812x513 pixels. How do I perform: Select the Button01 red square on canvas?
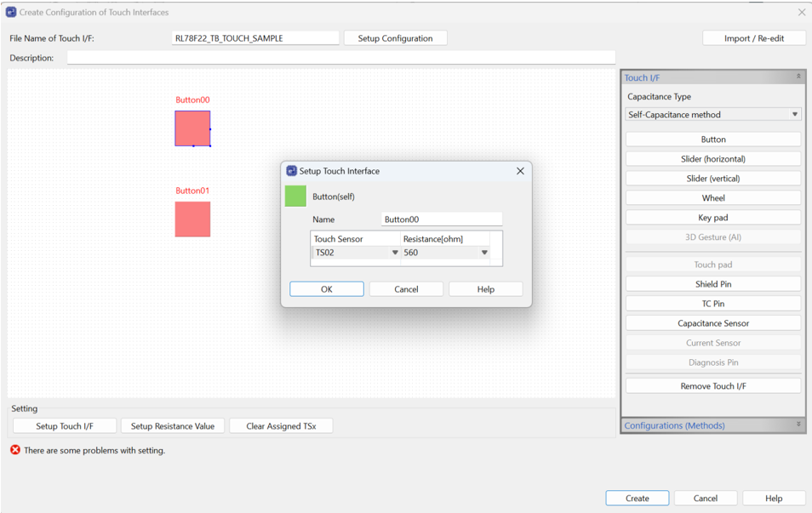coord(192,219)
